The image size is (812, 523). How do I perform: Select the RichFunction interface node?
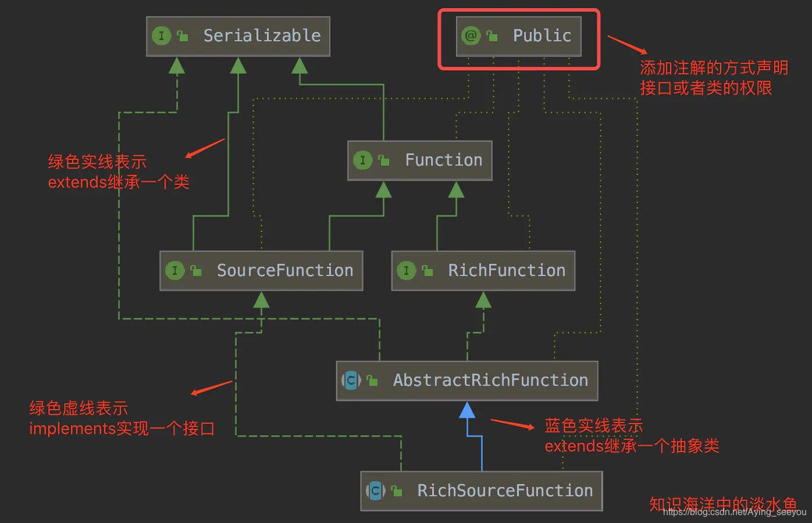point(483,271)
